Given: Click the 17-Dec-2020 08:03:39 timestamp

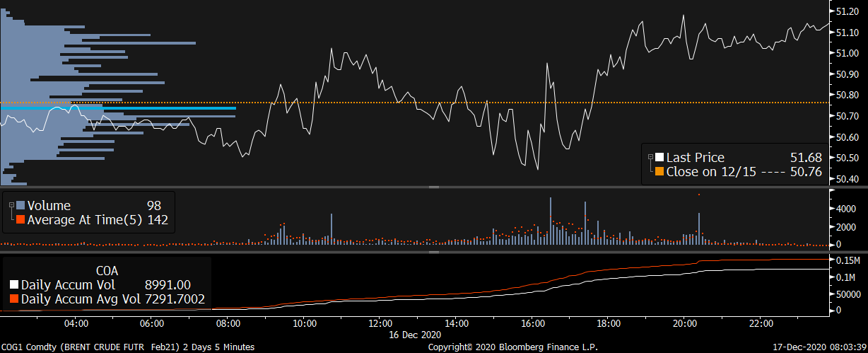Looking at the screenshot, I should [x=819, y=347].
